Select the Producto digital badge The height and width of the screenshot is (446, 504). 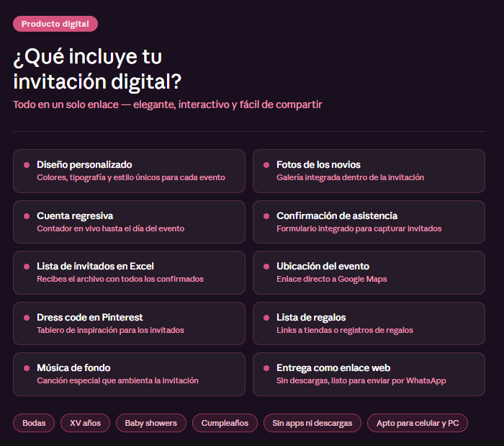(x=55, y=24)
